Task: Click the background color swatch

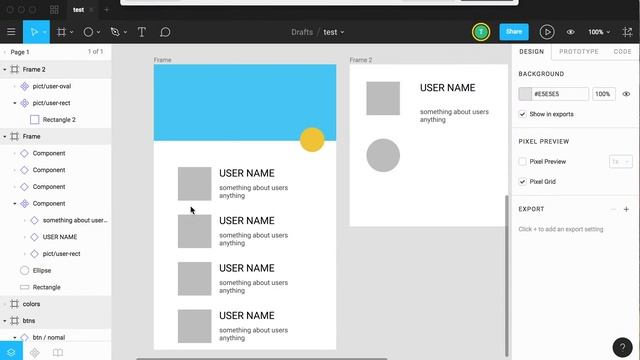Action: point(525,94)
